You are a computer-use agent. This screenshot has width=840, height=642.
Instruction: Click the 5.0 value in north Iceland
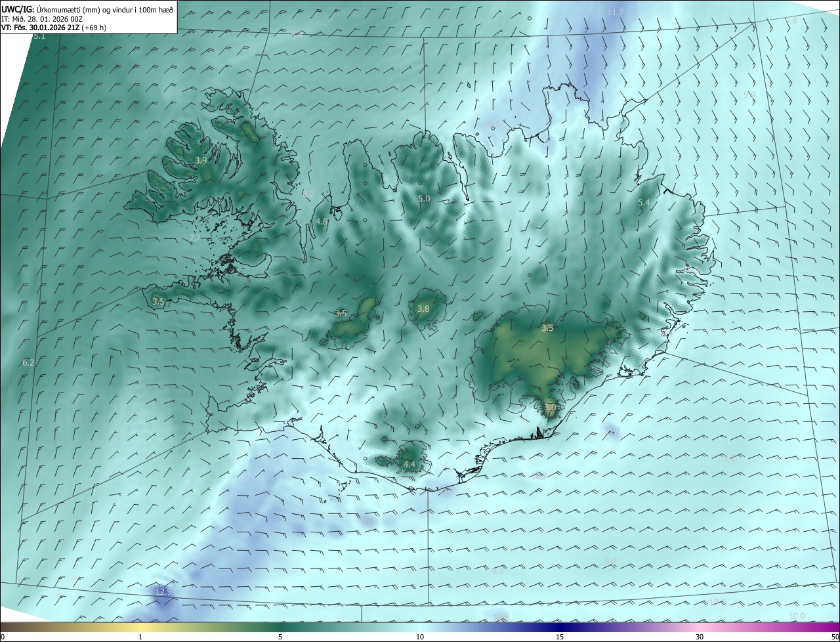click(424, 198)
